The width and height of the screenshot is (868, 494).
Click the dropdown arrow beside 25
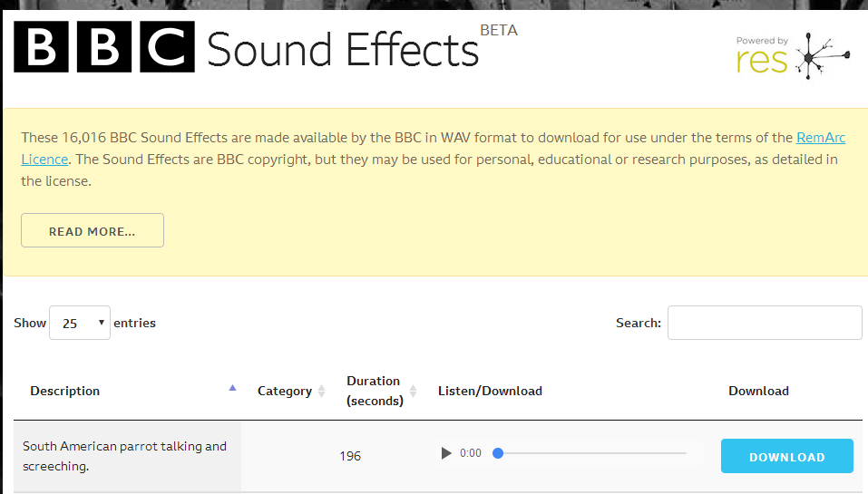coord(102,322)
